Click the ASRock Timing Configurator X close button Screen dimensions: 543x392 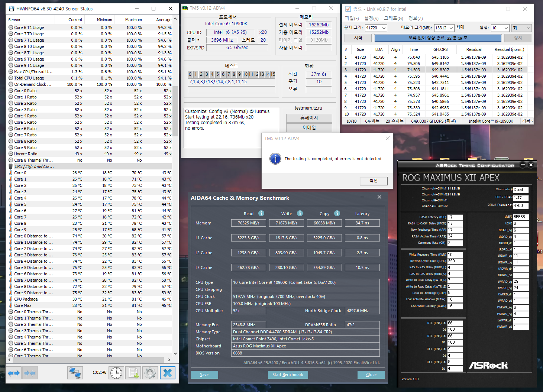(x=531, y=165)
